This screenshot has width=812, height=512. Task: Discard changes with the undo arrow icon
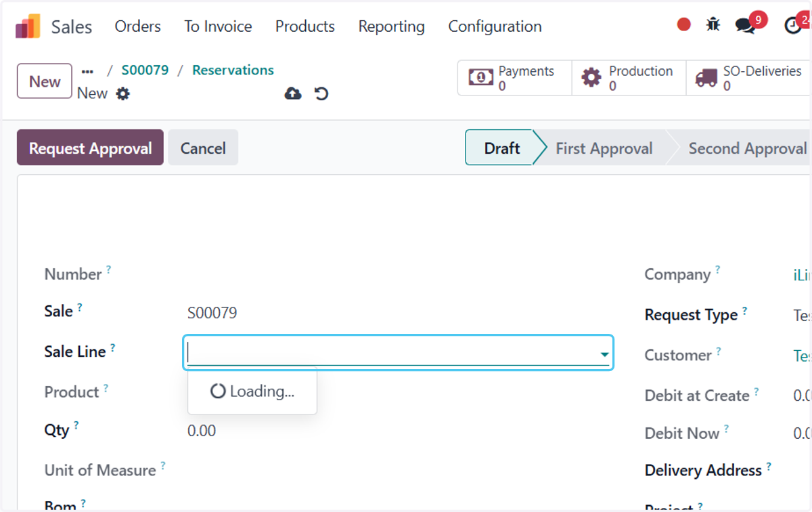tap(321, 93)
